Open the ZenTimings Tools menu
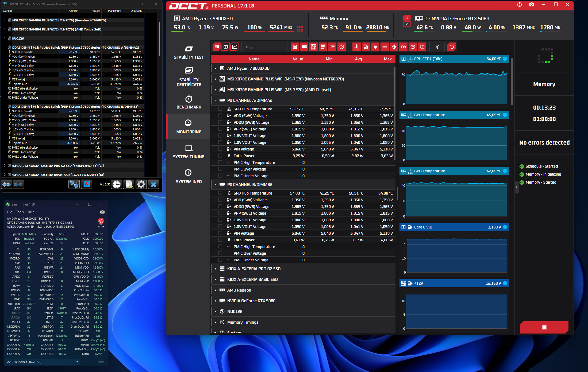Viewport: 588px width, 372px height. (20, 212)
